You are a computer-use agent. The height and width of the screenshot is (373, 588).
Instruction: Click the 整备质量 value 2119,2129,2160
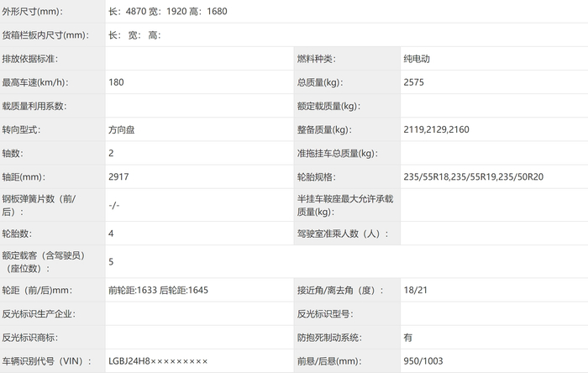tap(436, 129)
